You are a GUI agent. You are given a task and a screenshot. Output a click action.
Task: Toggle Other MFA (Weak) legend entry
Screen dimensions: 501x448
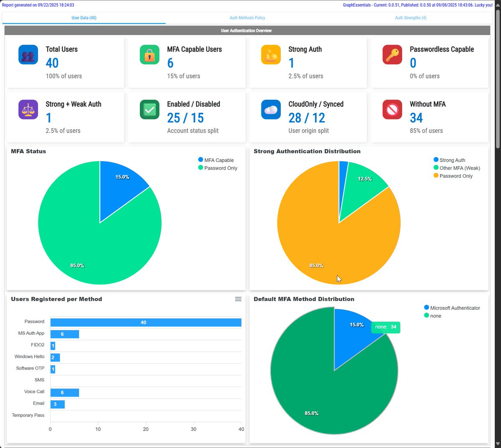pyautogui.click(x=457, y=168)
